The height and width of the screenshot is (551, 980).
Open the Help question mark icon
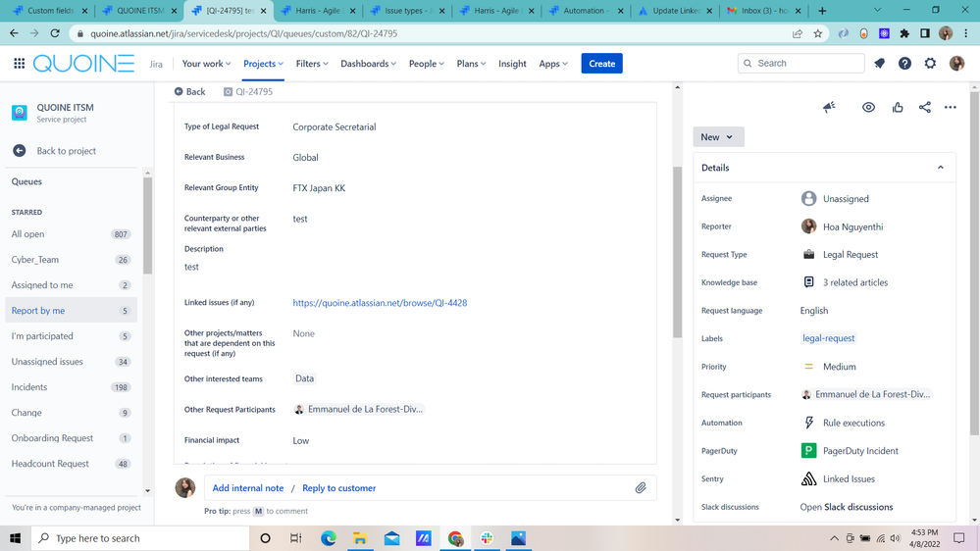click(904, 63)
